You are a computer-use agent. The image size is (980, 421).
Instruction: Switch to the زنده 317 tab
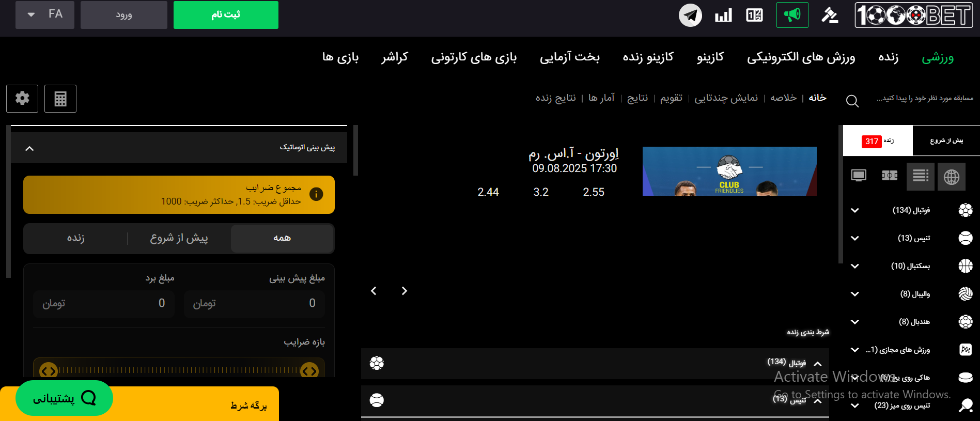878,141
